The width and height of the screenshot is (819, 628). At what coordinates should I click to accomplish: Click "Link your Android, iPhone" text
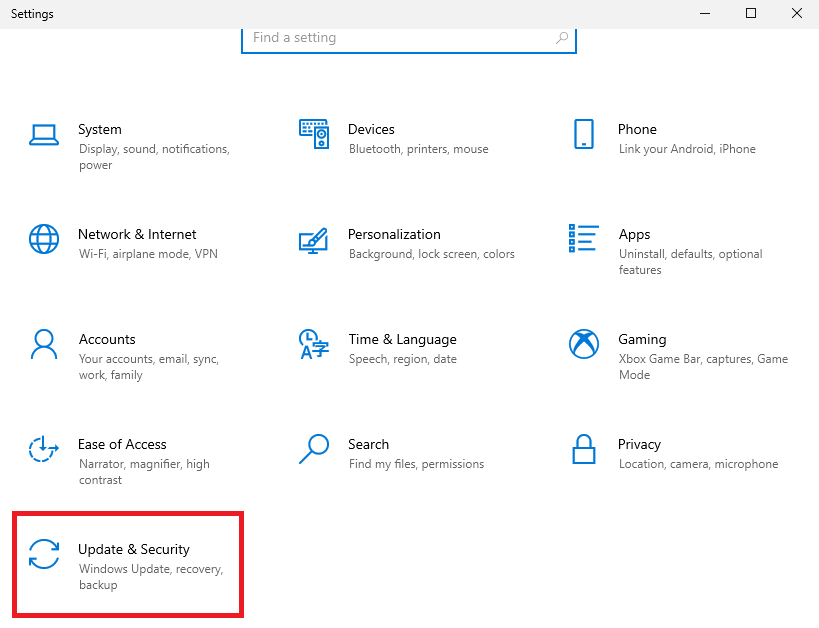(687, 149)
